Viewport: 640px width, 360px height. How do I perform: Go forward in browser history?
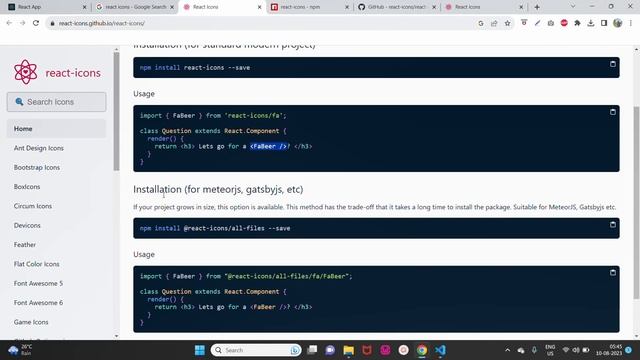pos(22,23)
